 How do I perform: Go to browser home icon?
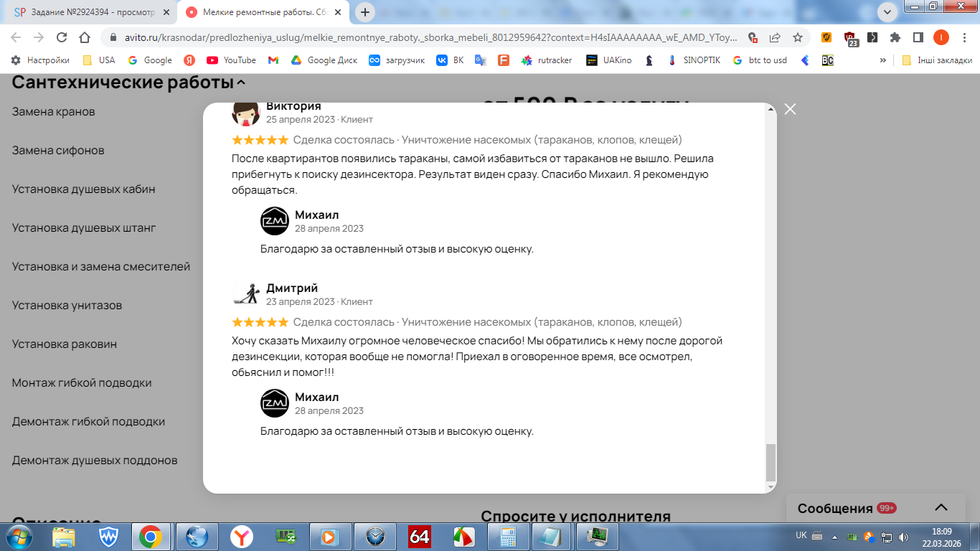point(85,37)
